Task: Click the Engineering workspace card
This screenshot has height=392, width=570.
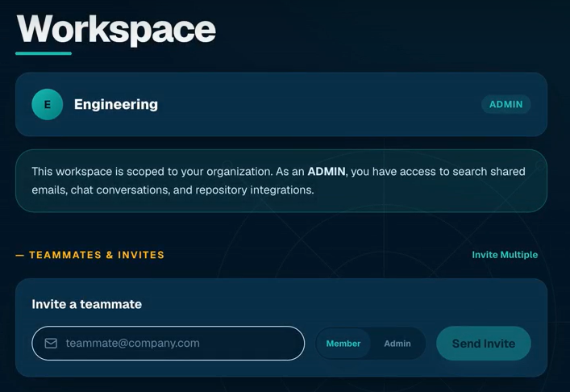Action: [281, 104]
